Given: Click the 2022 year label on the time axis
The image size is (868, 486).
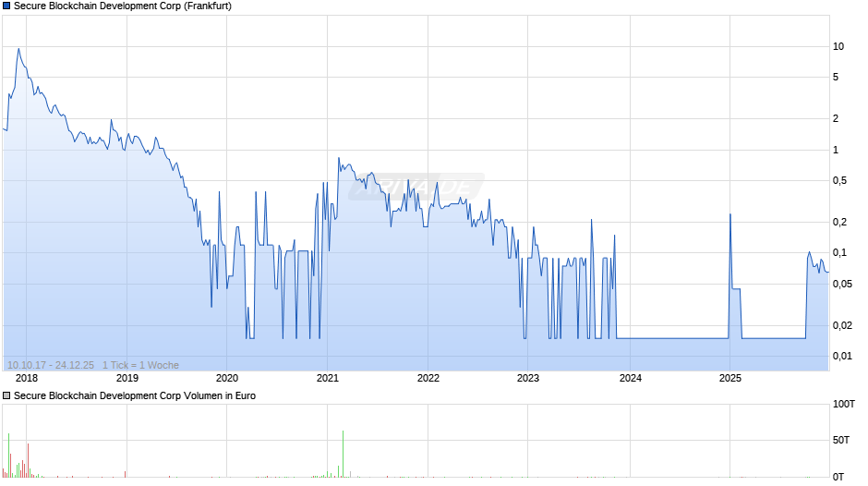Looking at the screenshot, I should pyautogui.click(x=428, y=379).
